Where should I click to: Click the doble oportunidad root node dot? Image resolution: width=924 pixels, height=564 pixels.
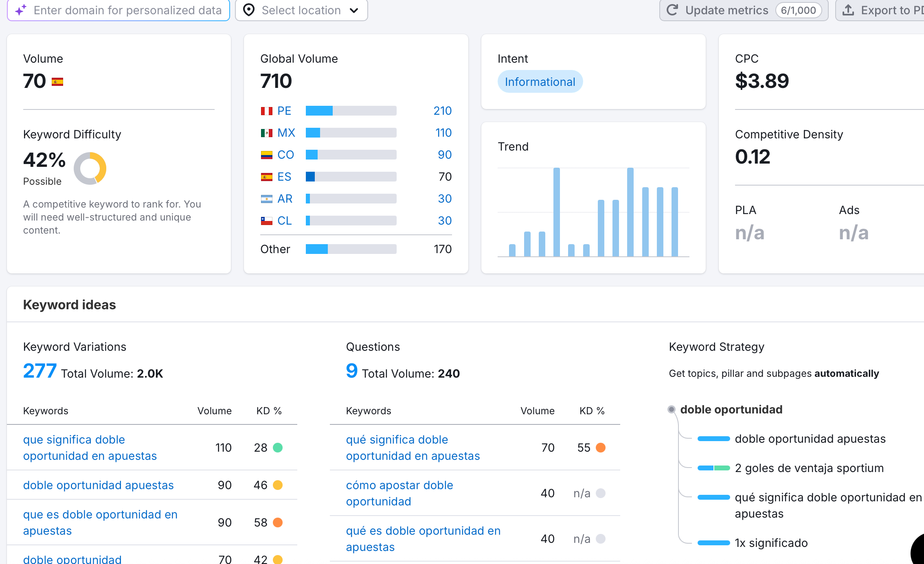[672, 409]
